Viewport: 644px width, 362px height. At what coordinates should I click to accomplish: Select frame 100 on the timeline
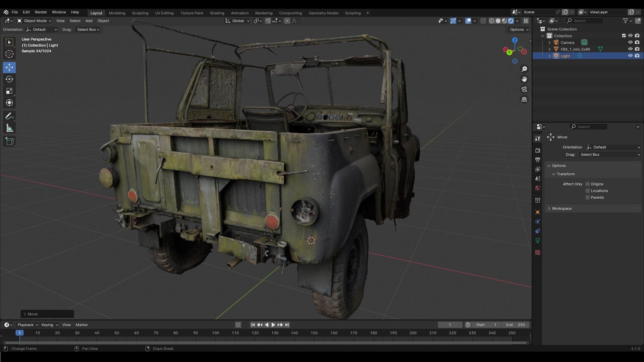coord(215,333)
